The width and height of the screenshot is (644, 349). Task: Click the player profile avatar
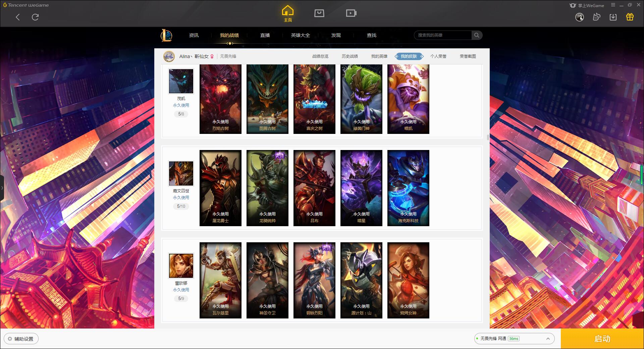169,56
